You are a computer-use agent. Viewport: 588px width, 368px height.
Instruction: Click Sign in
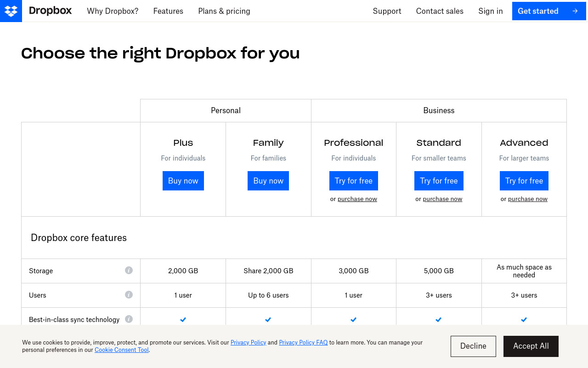click(x=491, y=11)
